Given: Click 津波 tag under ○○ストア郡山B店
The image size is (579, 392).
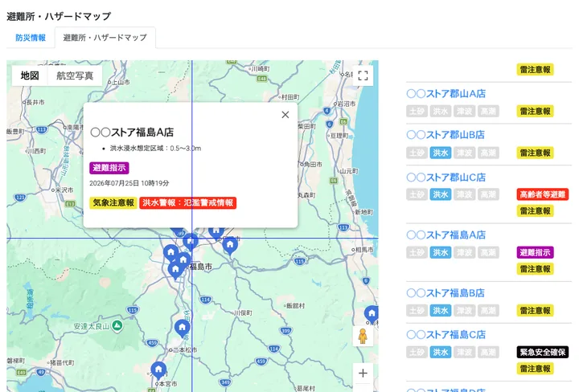Looking at the screenshot, I should pos(464,153).
